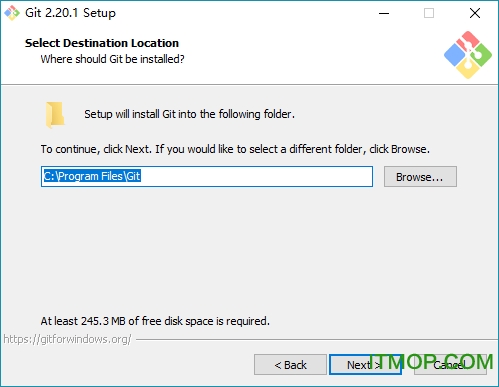This screenshot has width=499, height=387.
Task: Cancel the Git installation
Action: [450, 365]
